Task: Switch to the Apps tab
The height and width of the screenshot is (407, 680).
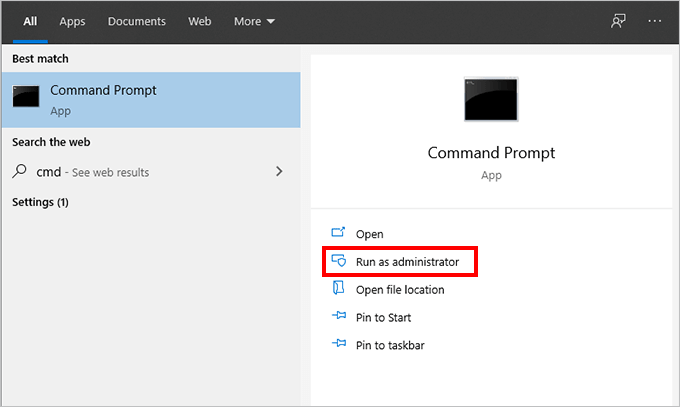Action: [72, 21]
